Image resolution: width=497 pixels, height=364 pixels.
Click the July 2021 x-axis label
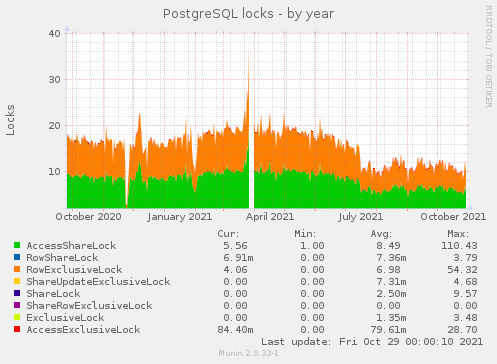coord(360,217)
